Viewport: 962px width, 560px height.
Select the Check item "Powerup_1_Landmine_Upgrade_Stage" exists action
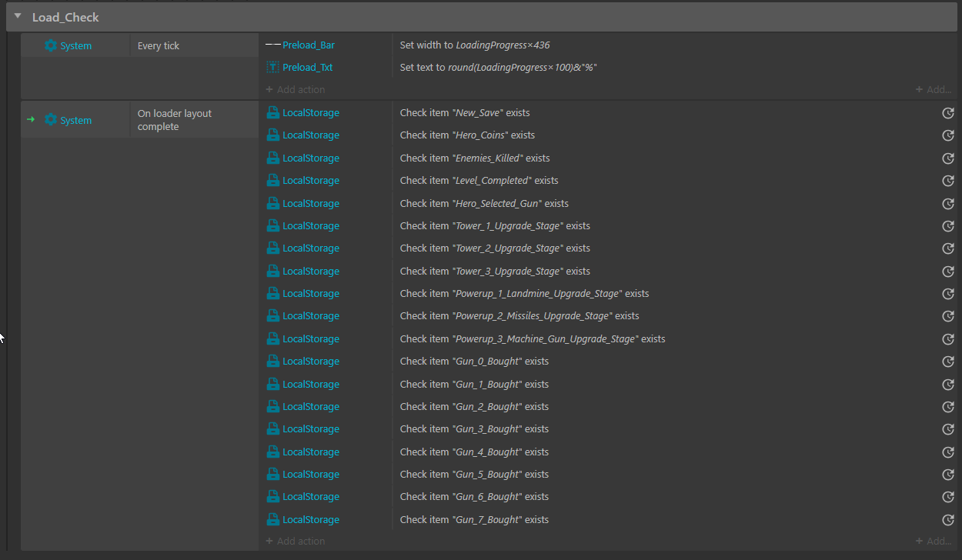[524, 293]
